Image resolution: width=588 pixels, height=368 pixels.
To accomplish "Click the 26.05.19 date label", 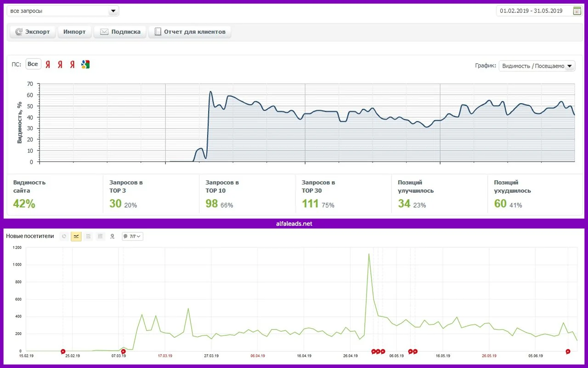I will point(489,356).
